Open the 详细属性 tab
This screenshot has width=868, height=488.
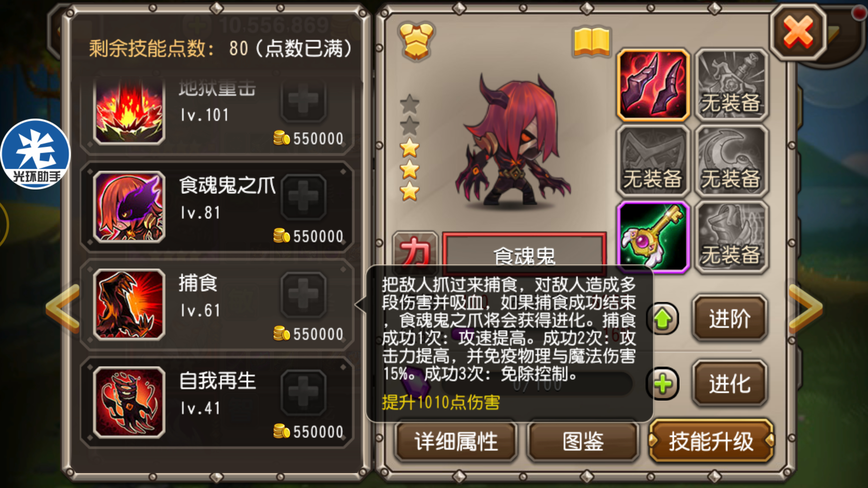coord(456,441)
